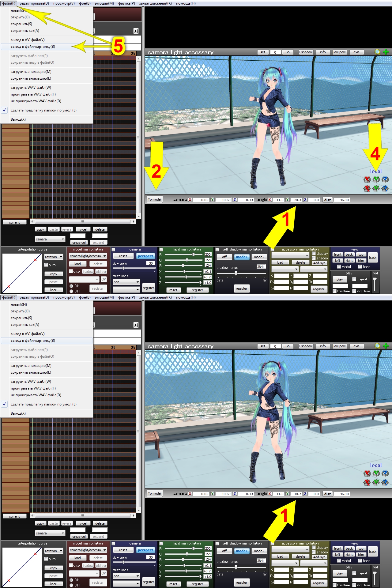Click the perspect button in upper camera panel

[145, 256]
